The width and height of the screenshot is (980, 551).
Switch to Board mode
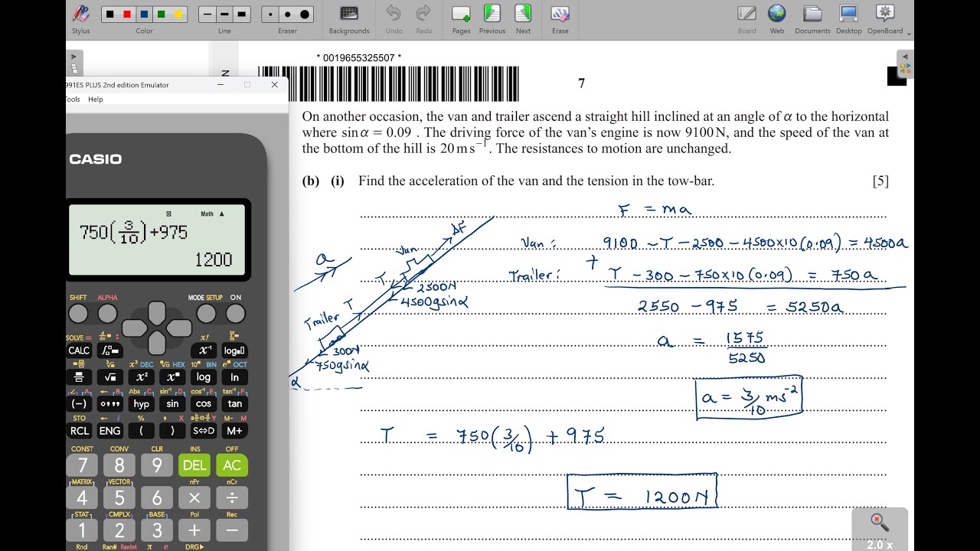coord(746,19)
